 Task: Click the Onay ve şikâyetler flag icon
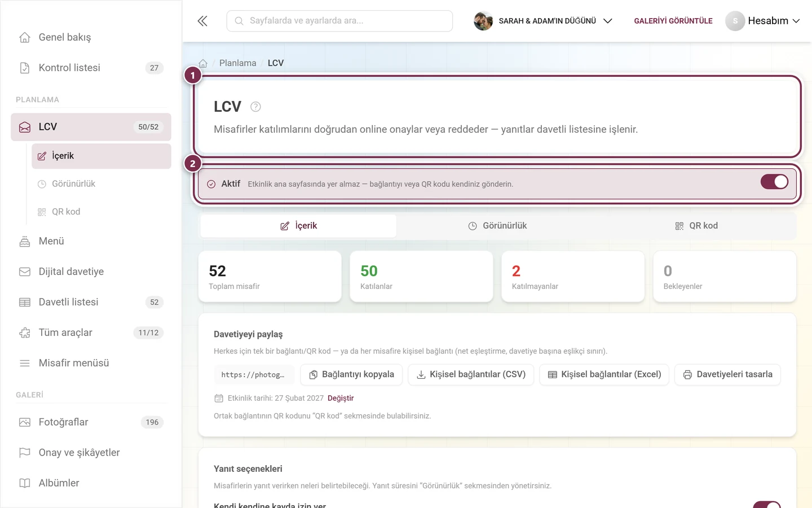pos(25,453)
